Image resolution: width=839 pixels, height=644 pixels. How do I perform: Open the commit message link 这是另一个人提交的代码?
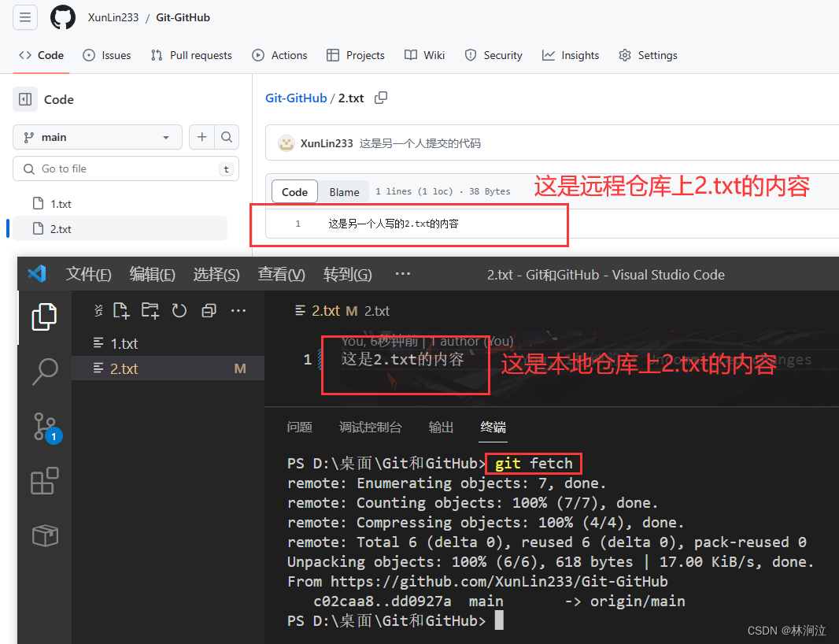point(420,143)
